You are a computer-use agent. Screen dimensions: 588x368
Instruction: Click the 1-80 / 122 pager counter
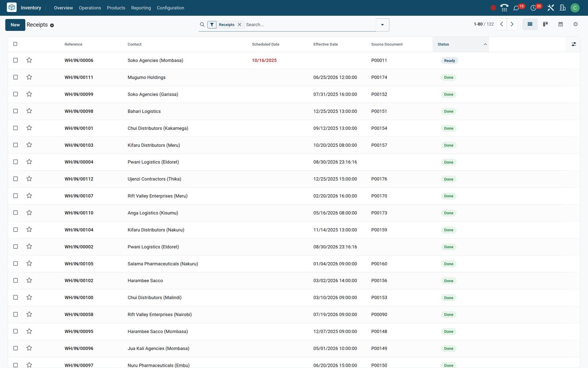click(x=484, y=24)
